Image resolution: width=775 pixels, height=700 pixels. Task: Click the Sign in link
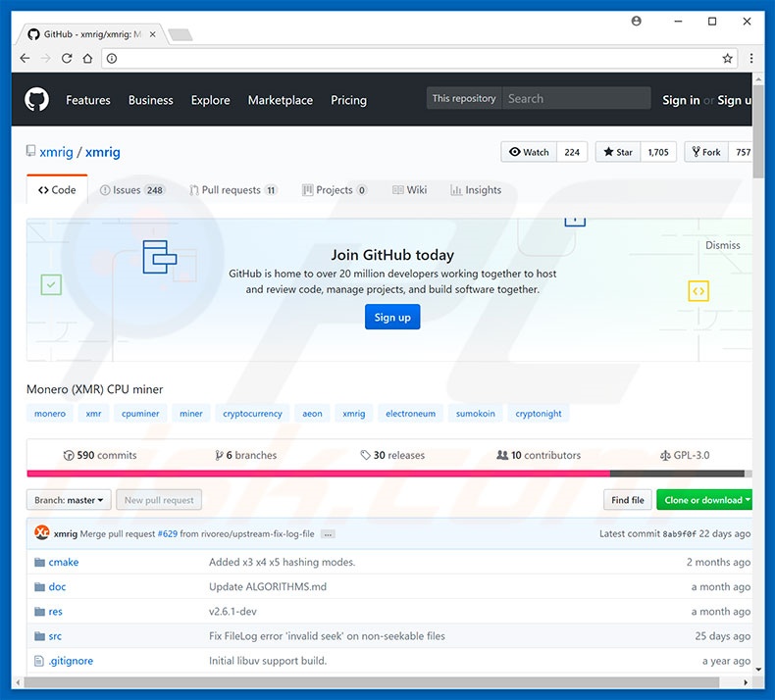tap(681, 100)
